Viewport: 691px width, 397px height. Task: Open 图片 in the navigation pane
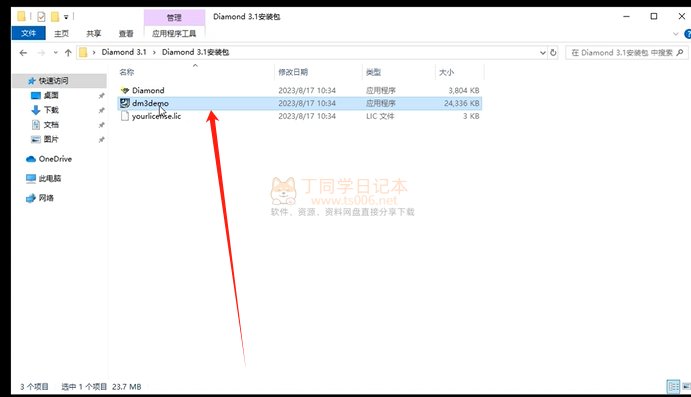51,139
